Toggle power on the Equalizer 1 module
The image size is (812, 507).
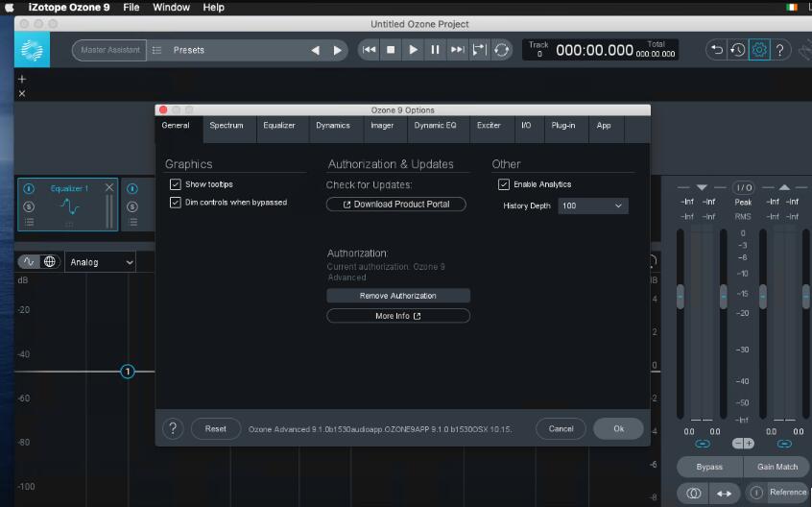[29, 188]
